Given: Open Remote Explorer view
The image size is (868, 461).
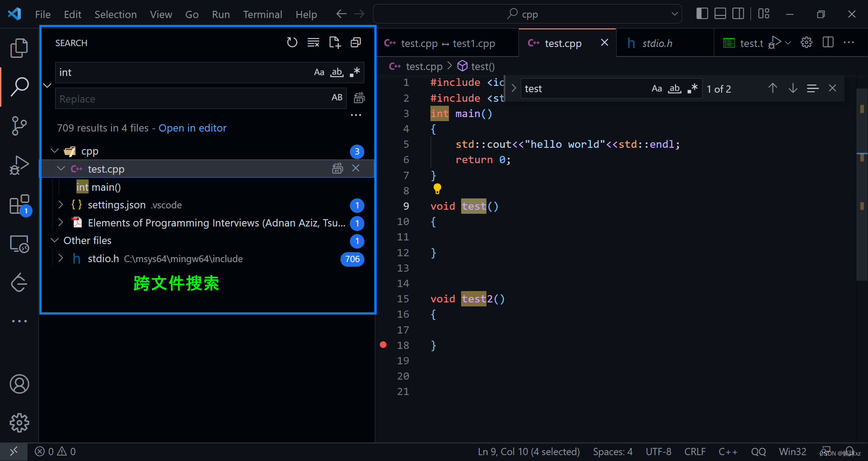Looking at the screenshot, I should (19, 244).
